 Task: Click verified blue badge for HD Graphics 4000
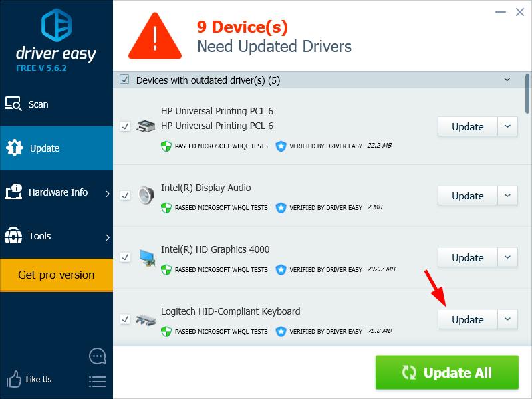(281, 270)
